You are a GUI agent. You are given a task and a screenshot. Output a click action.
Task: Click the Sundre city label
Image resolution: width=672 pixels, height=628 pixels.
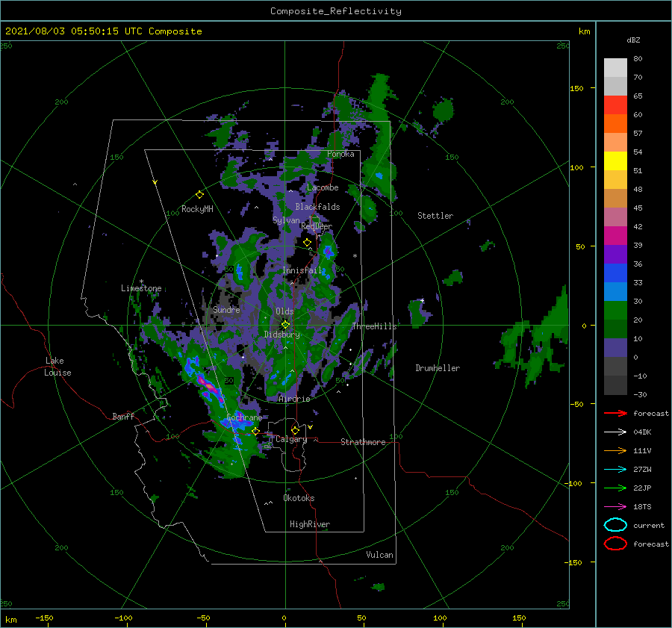[x=226, y=309]
